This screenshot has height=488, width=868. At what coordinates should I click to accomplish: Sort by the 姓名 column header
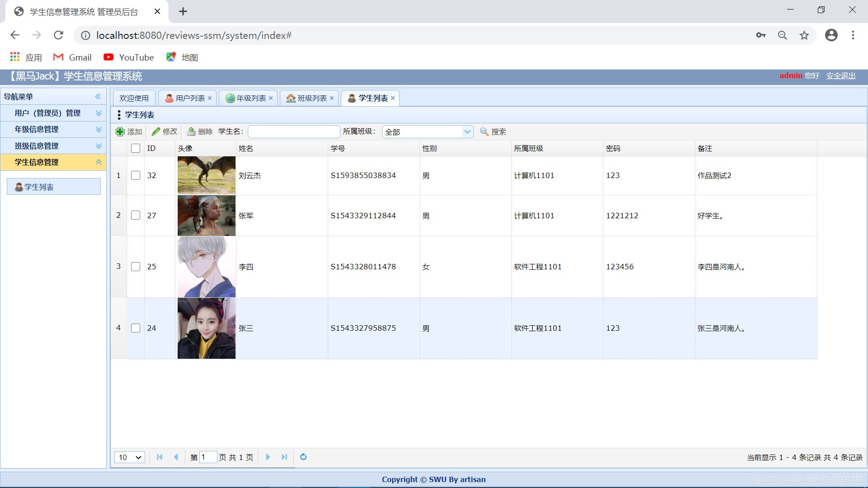[x=282, y=148]
